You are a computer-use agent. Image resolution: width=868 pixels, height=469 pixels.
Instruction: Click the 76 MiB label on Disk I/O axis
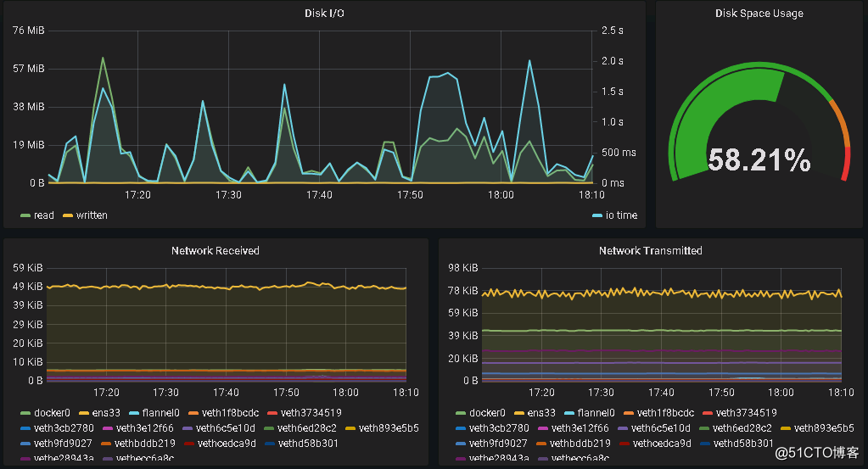[x=28, y=31]
